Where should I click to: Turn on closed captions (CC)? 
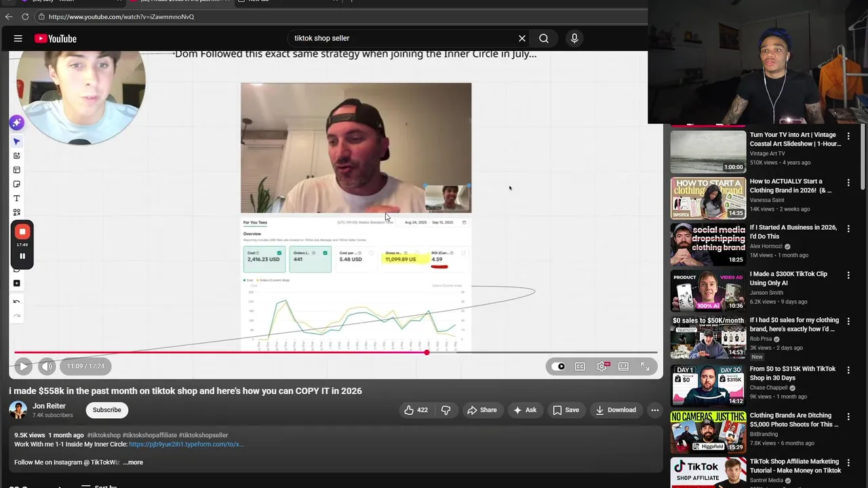(x=580, y=367)
